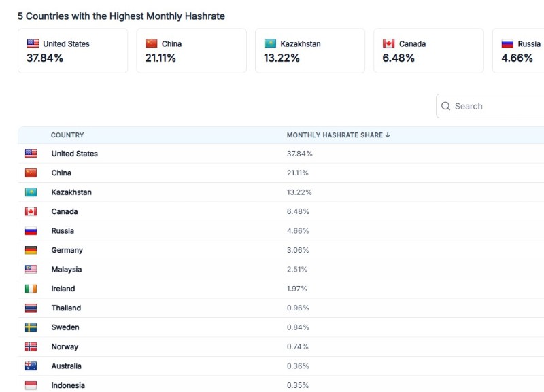Click Indonesia's 0.35% hashrate share
The width and height of the screenshot is (544, 392).
pos(298,385)
